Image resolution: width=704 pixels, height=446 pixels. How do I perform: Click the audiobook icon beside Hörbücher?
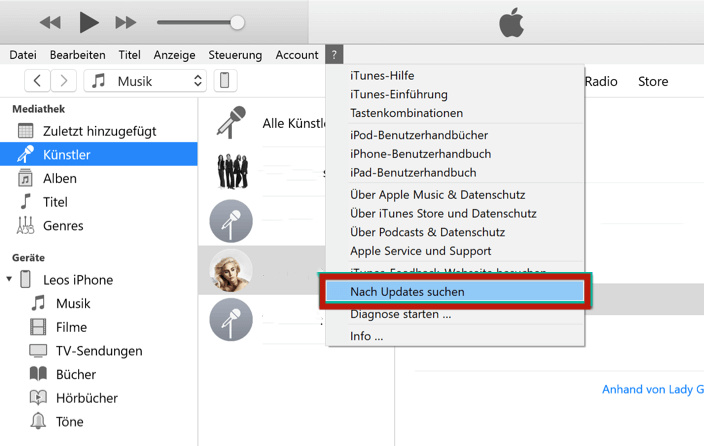pos(38,397)
